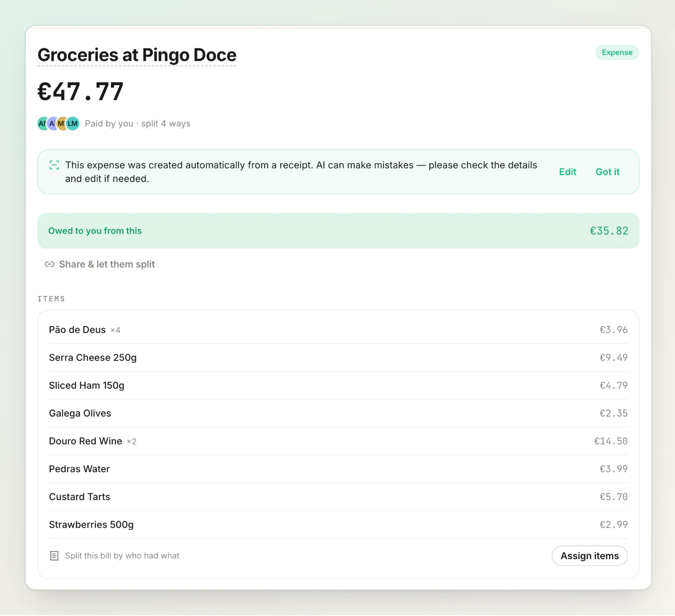Select the Strawberries 500g item
Viewport: 675px width, 616px height.
[x=338, y=525]
